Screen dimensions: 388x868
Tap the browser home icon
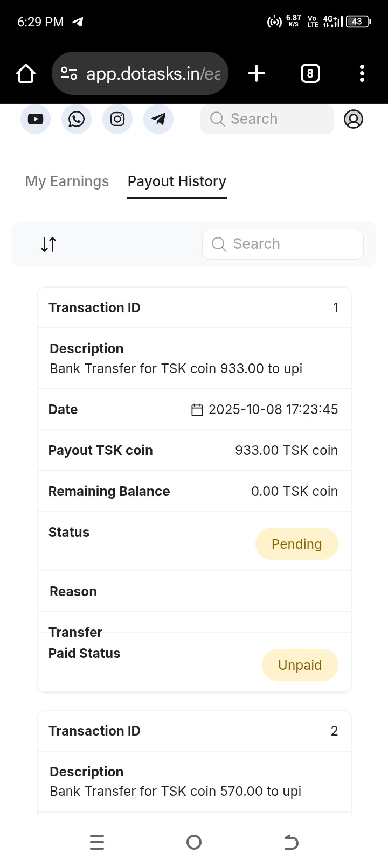(26, 73)
